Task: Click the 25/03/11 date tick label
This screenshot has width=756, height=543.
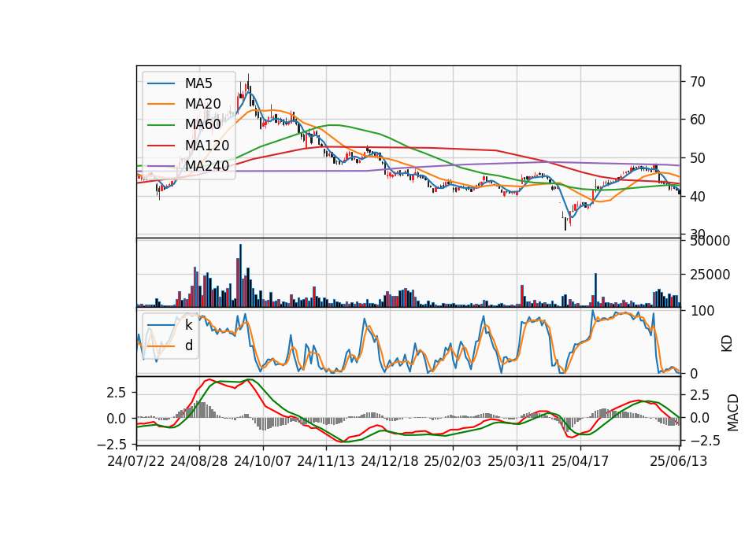Action: [x=517, y=461]
